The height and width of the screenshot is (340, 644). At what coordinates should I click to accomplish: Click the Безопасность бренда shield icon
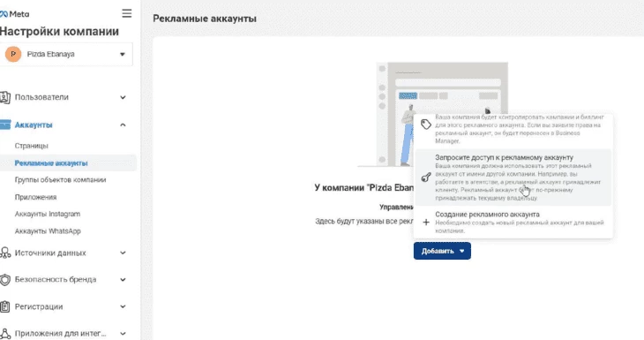5,280
